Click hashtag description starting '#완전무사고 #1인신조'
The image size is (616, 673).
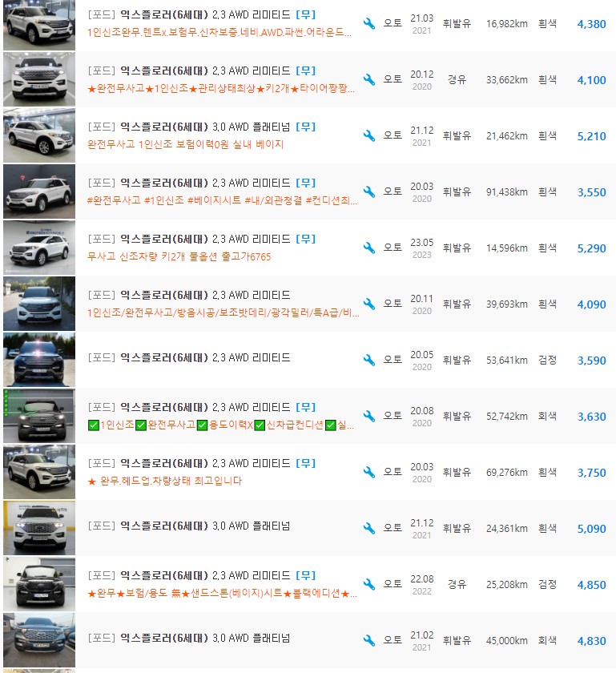click(223, 200)
